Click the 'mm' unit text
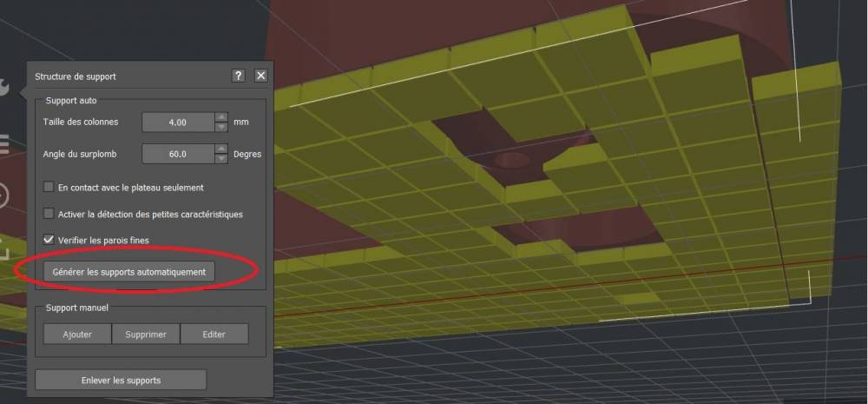 tap(240, 122)
